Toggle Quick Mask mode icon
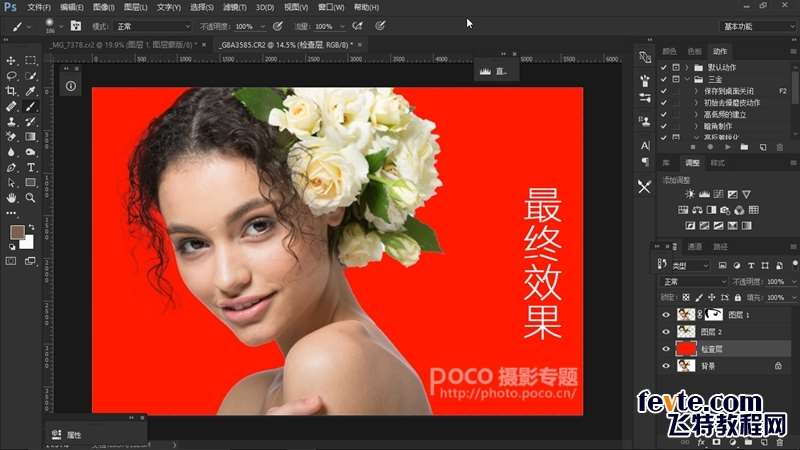Viewport: 800px width, 450px height. coord(11,261)
